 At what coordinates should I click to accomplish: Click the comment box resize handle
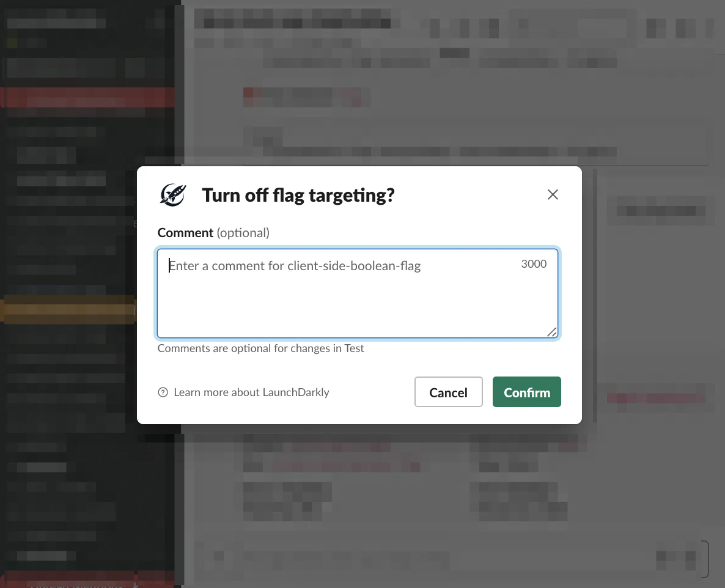click(x=551, y=332)
